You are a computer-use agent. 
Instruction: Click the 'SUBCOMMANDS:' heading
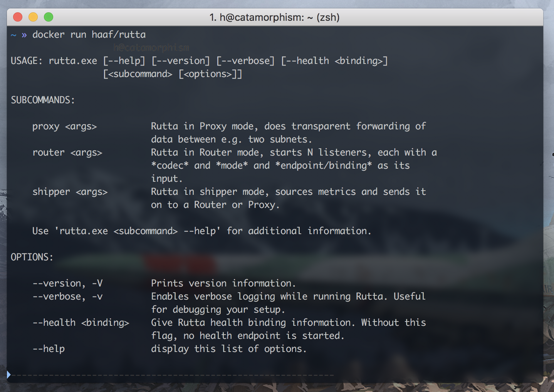tap(42, 100)
